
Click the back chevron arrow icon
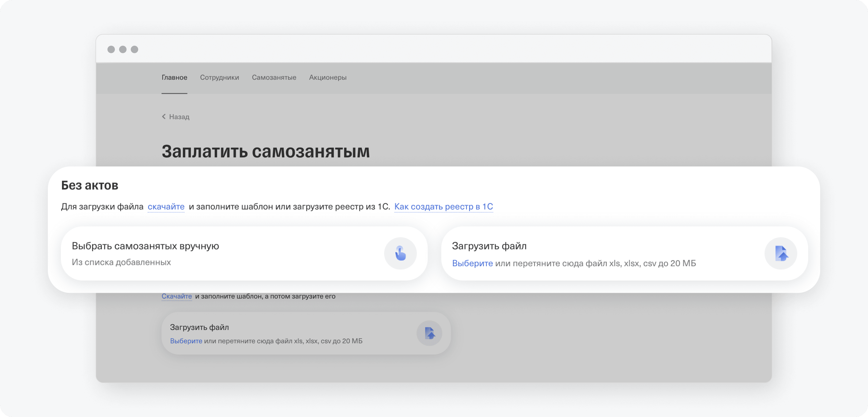164,116
